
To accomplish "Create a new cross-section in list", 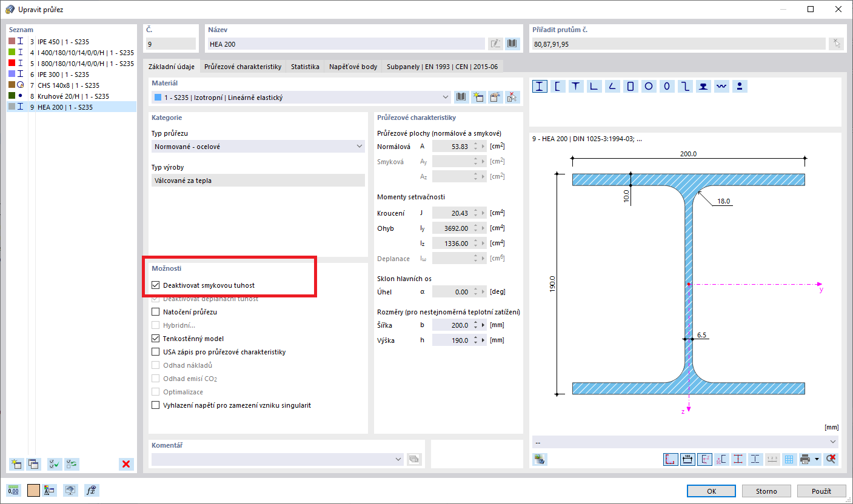I will pos(16,464).
